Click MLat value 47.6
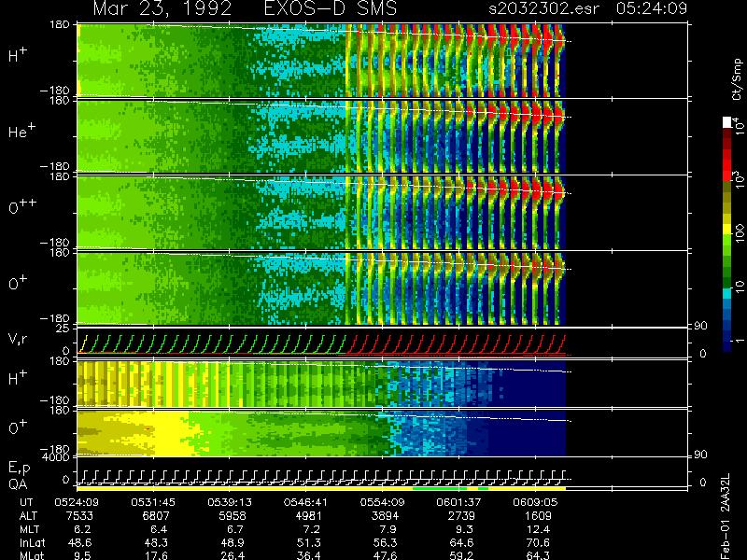Viewport: 747px width, 560px height. point(386,555)
